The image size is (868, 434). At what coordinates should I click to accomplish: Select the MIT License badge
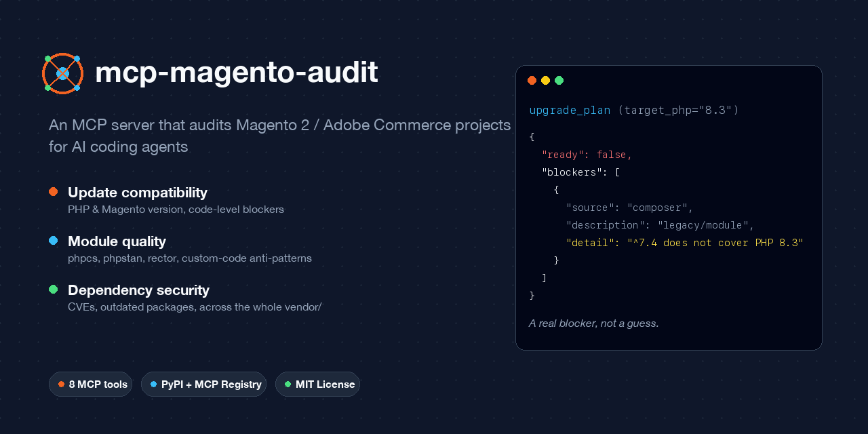(318, 384)
